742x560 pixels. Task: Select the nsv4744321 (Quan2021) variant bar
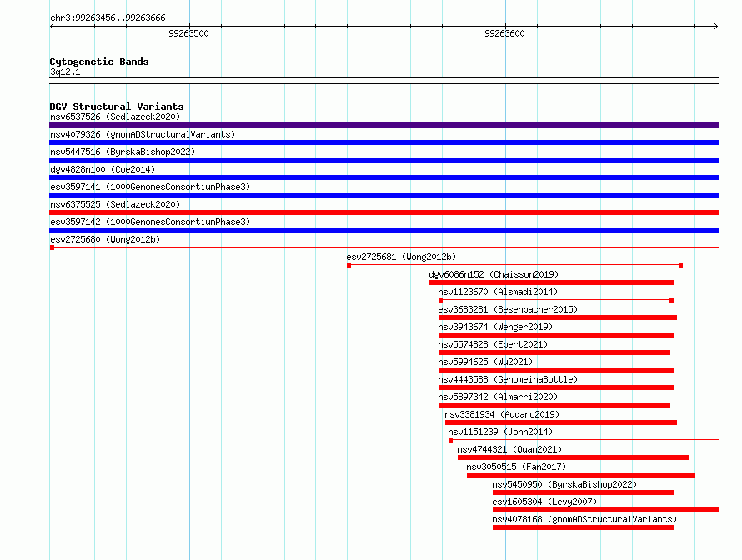574,457
